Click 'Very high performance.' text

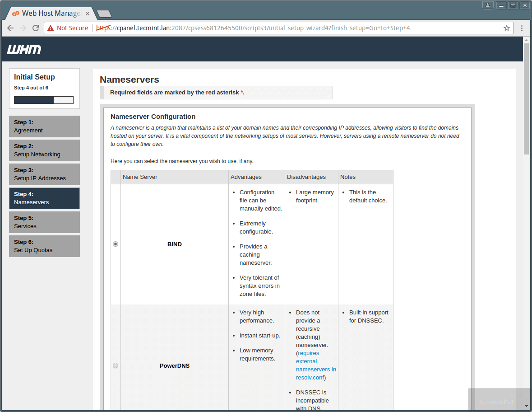tap(256, 317)
